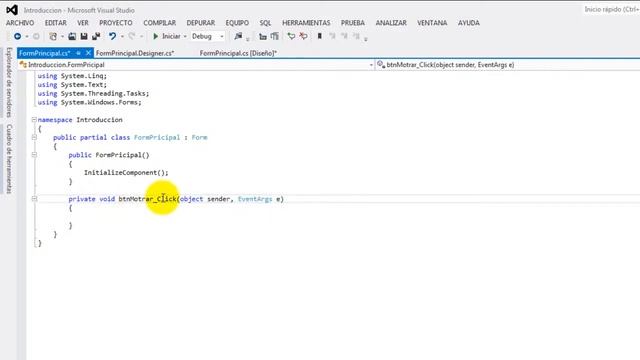Screen dimensions: 640x360
Task: Click the Redo arrow icon
Action: click(x=131, y=36)
